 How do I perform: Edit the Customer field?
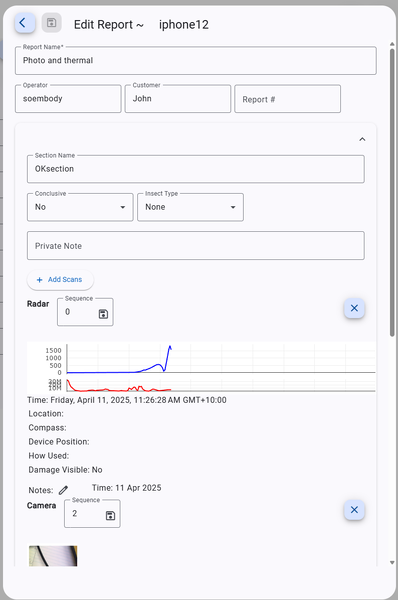point(178,99)
